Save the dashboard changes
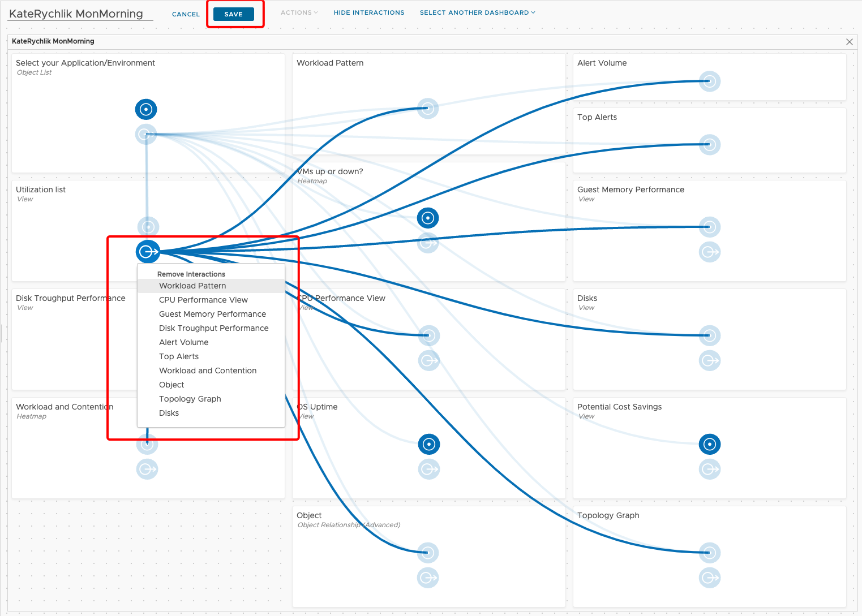 point(234,14)
